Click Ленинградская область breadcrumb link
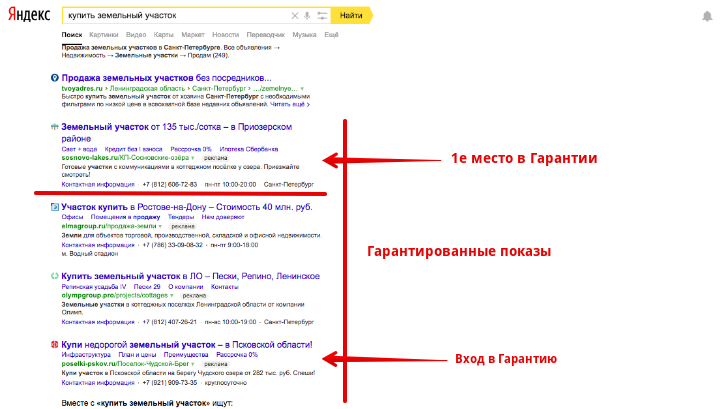 [147, 88]
